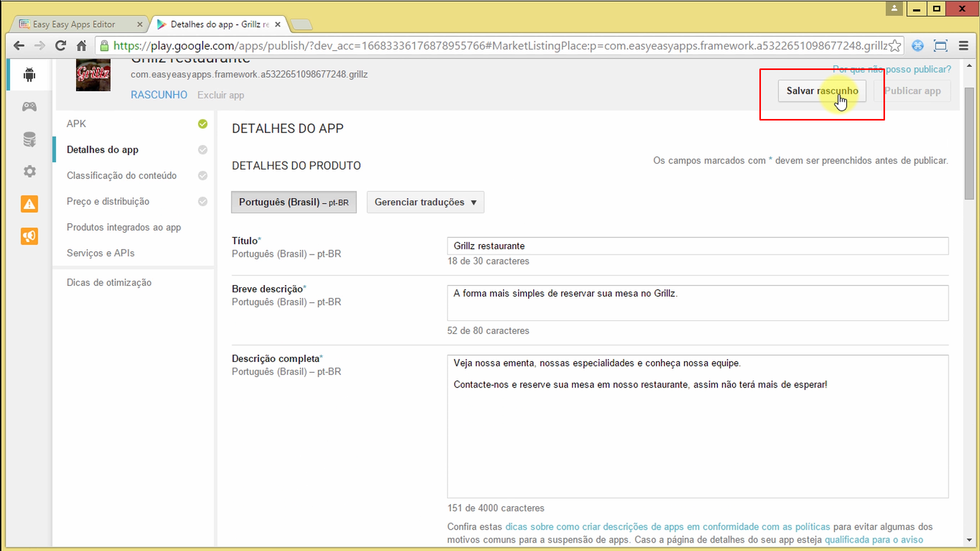Open the Classificação do conteúdo section

(x=122, y=176)
